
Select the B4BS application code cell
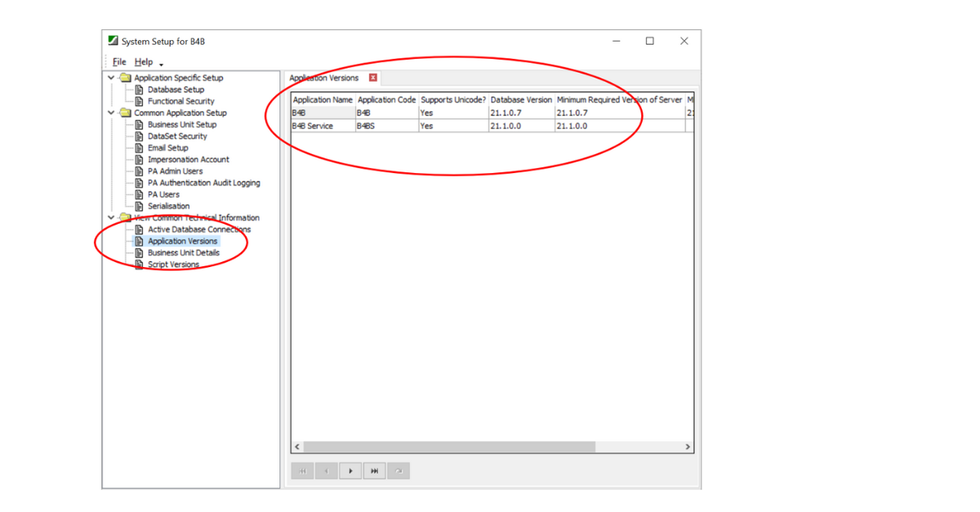pyautogui.click(x=387, y=126)
